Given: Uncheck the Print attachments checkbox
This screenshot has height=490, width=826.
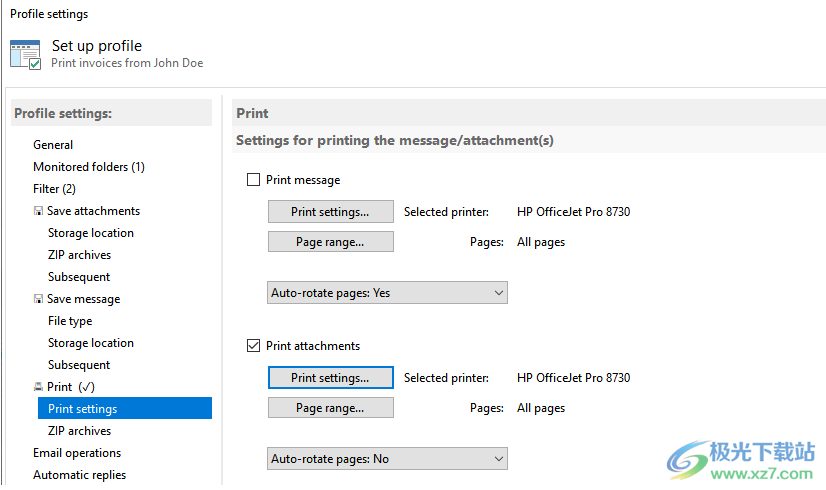Looking at the screenshot, I should tap(253, 346).
